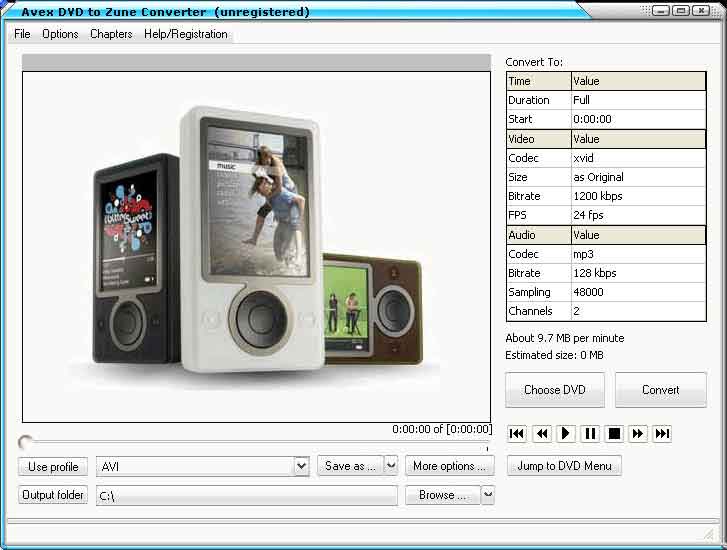Click the playback seek slider handle

pyautogui.click(x=25, y=442)
